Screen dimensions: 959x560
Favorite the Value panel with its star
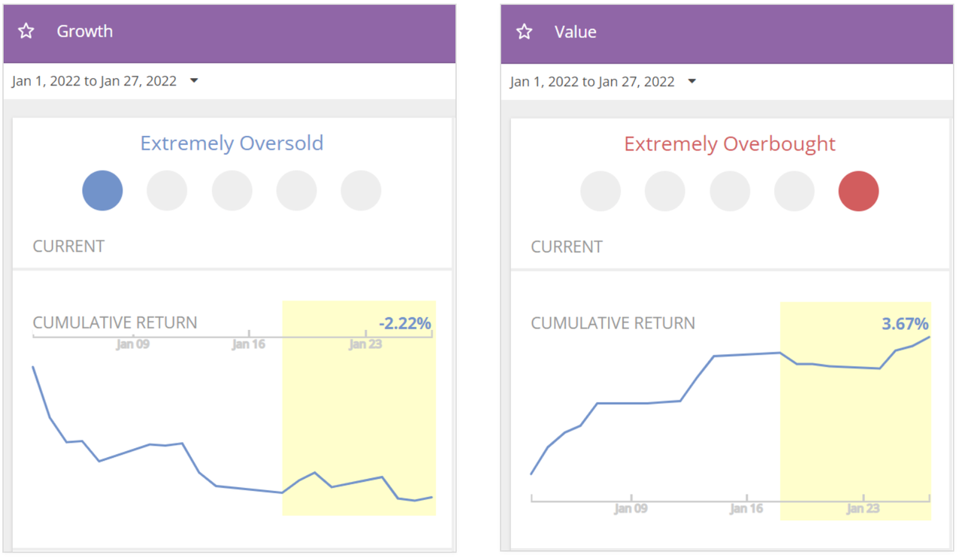click(x=525, y=32)
